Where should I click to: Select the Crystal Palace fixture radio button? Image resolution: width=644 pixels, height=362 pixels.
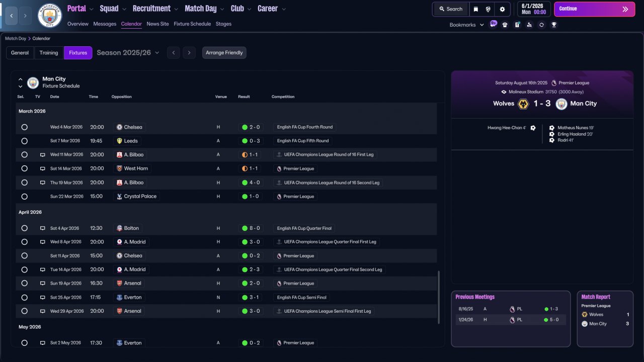[24, 197]
